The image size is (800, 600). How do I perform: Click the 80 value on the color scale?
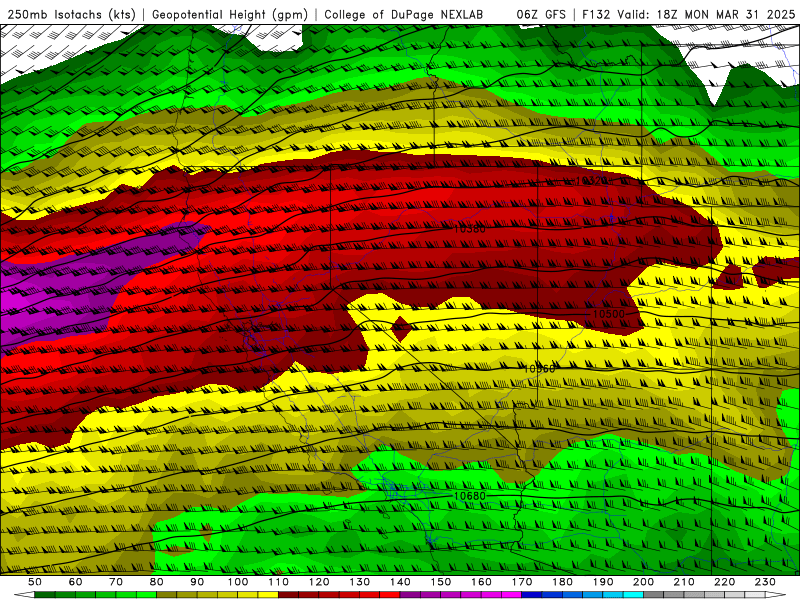pos(157,582)
